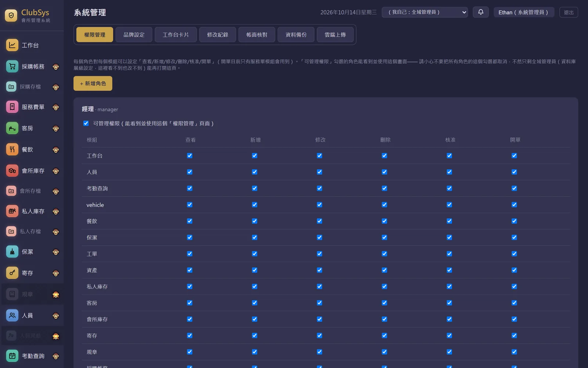Image resolution: width=588 pixels, height=368 pixels.
Task: Click the monkey icon beside 會所庫存
Action: tap(56, 171)
